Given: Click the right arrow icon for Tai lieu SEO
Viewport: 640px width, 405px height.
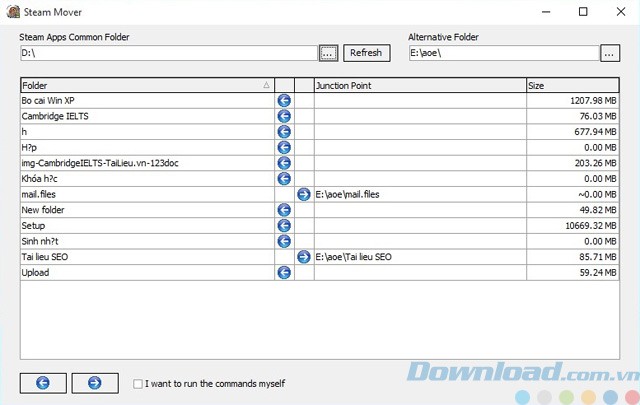Looking at the screenshot, I should 304,257.
